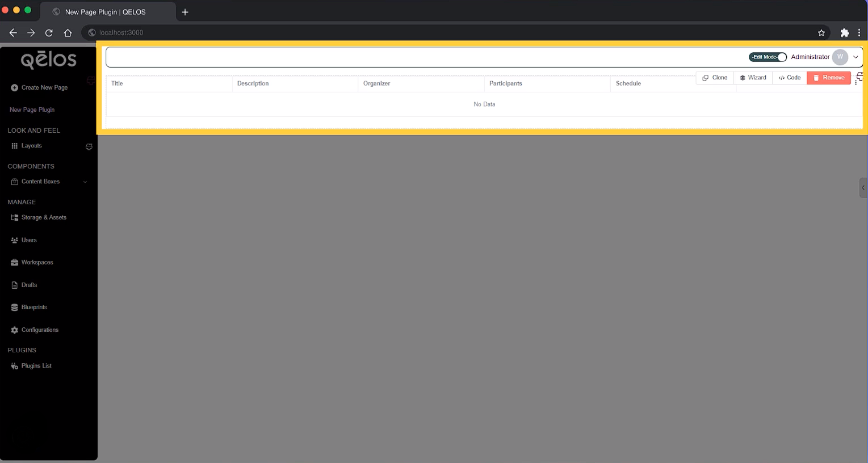Click the Users icon in sidebar

[x=15, y=240]
